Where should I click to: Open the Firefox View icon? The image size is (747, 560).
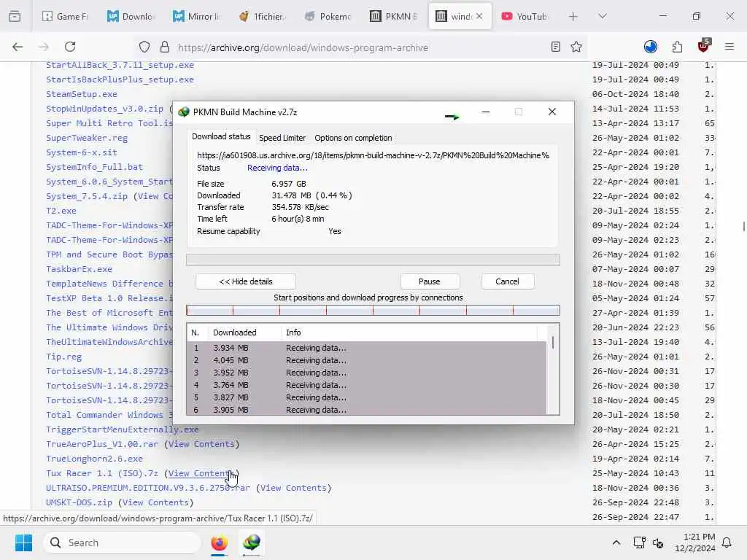coord(15,16)
